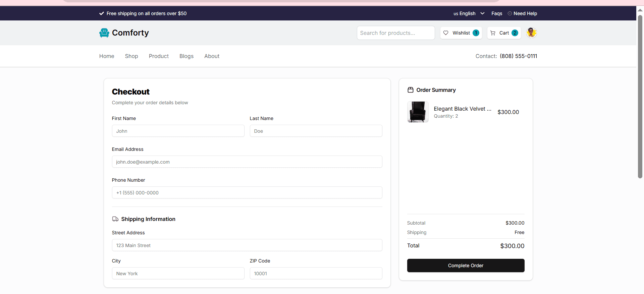This screenshot has width=644, height=294.
Task: Click the page vertical scrollbar
Action: [x=640, y=97]
